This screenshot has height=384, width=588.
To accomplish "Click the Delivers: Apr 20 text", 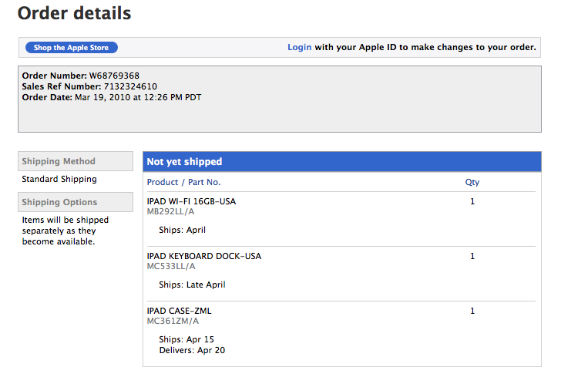I will click(x=192, y=350).
